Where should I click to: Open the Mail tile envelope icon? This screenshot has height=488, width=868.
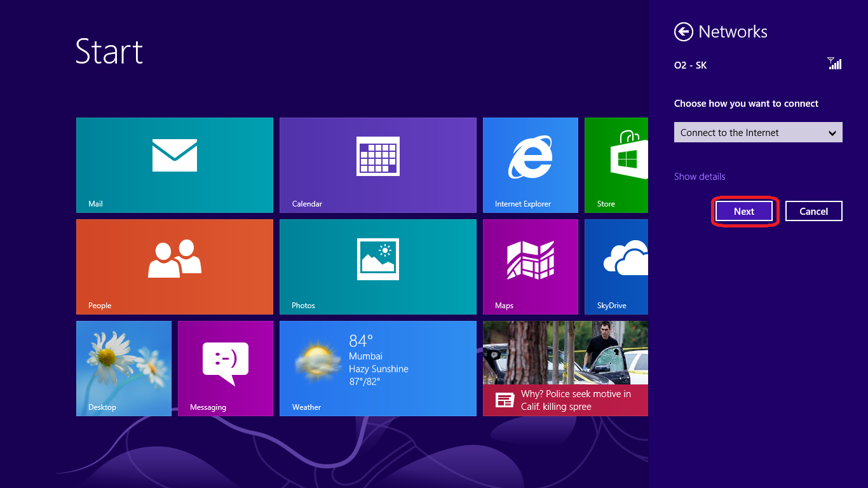click(175, 156)
